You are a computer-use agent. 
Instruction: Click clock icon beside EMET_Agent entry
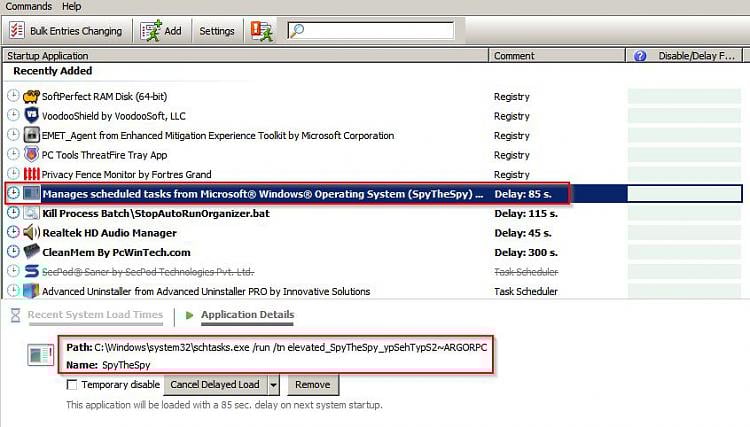click(13, 134)
